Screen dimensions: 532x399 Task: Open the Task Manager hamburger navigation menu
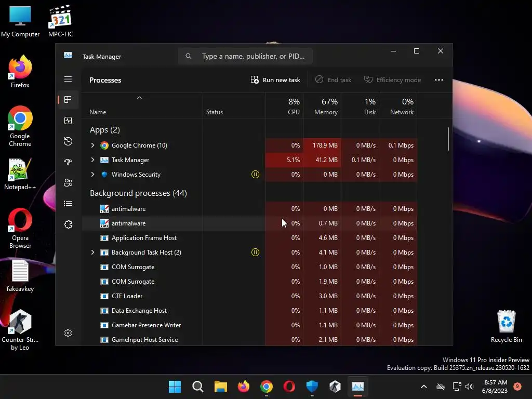(68, 79)
